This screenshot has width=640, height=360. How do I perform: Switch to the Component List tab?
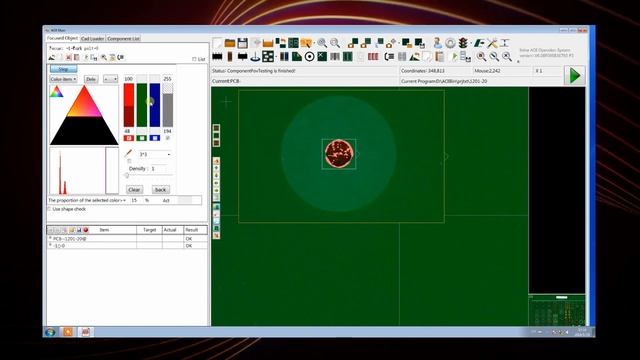123,38
